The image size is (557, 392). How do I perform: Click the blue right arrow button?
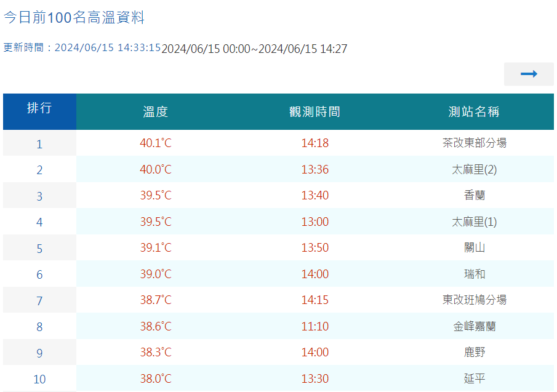click(529, 74)
